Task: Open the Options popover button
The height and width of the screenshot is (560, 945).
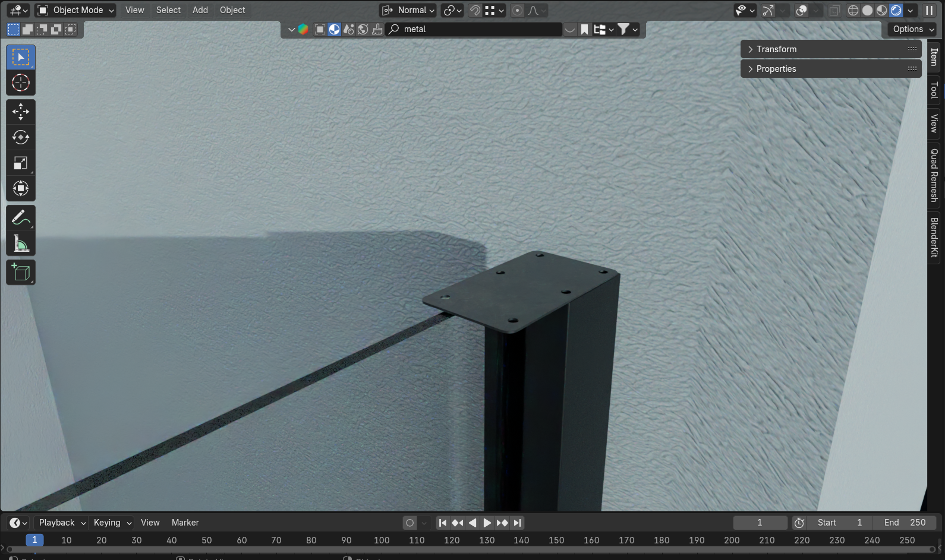Action: point(913,29)
